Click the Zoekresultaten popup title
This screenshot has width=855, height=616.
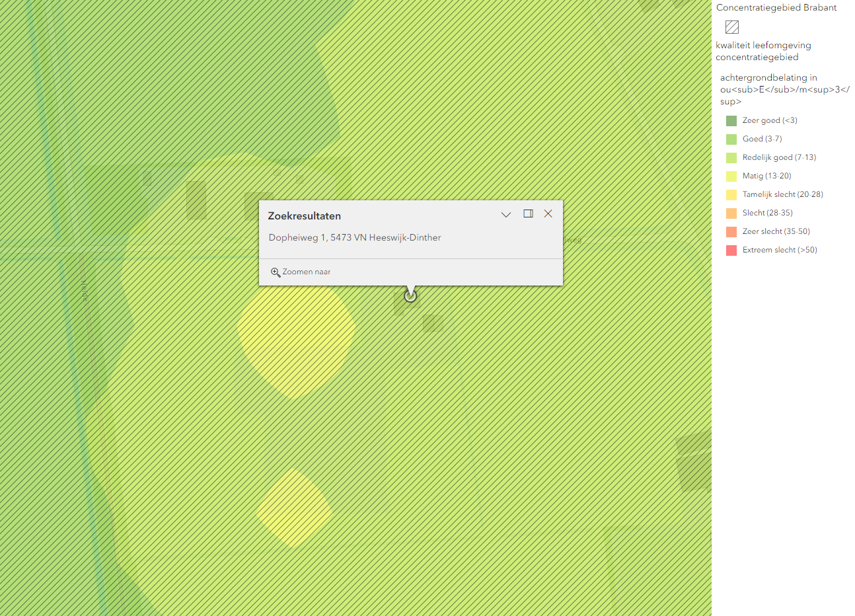click(305, 216)
